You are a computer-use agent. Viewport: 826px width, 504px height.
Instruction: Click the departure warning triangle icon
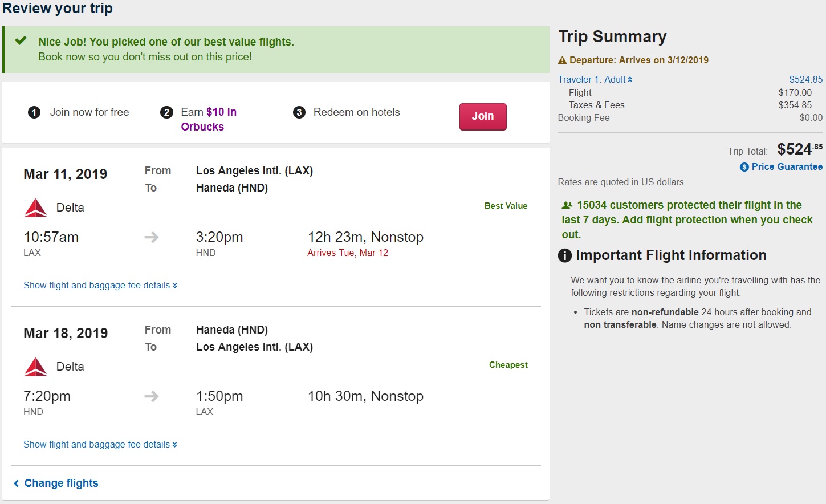click(562, 60)
